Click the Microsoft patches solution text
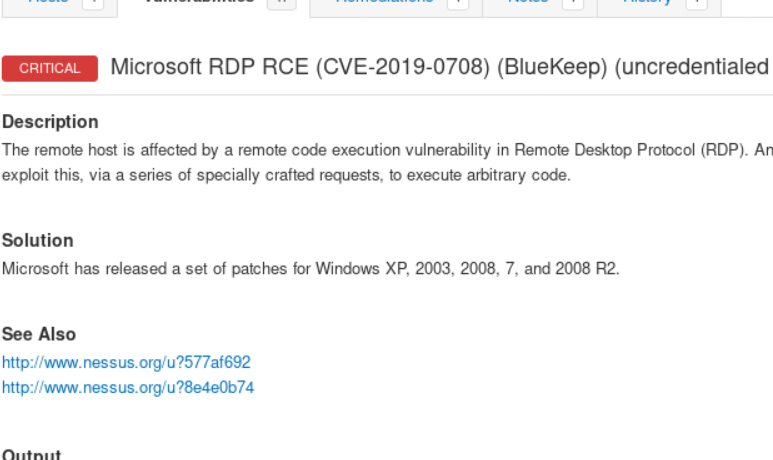Viewport: 773px width, 460px height. [x=311, y=268]
